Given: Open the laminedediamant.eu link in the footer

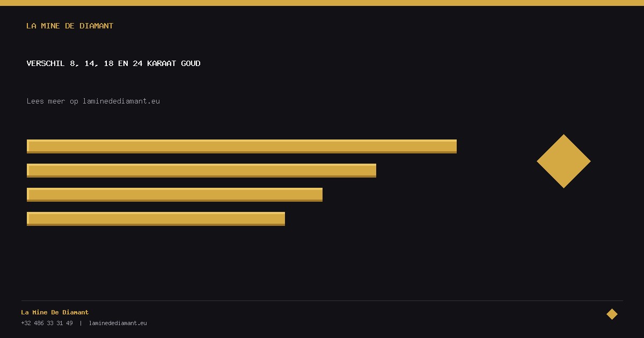Looking at the screenshot, I should click(x=118, y=323).
